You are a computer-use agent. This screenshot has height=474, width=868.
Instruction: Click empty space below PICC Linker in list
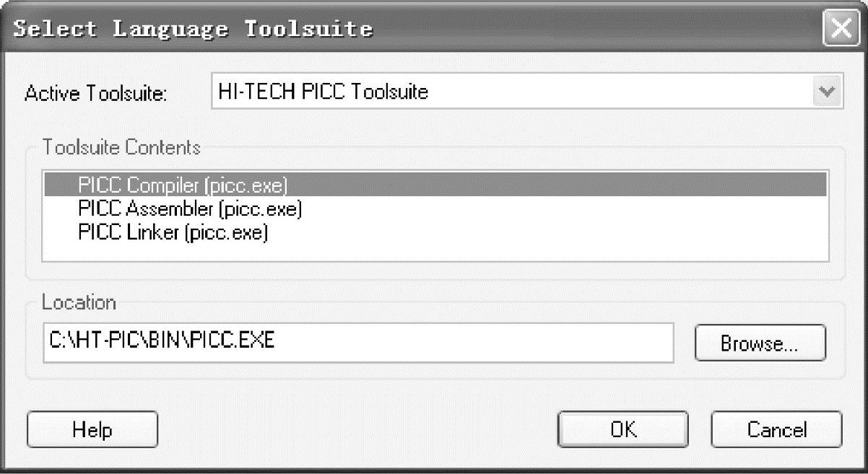[x=433, y=253]
